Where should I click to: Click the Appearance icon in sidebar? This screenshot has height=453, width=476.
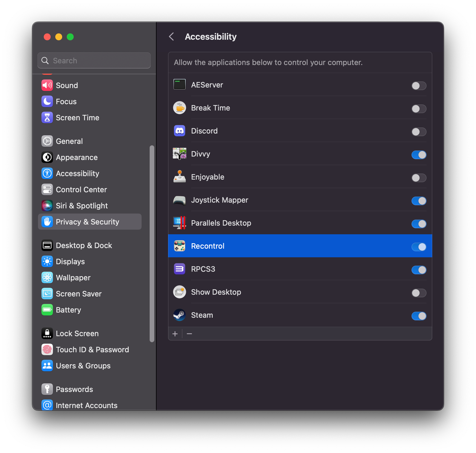(x=47, y=157)
